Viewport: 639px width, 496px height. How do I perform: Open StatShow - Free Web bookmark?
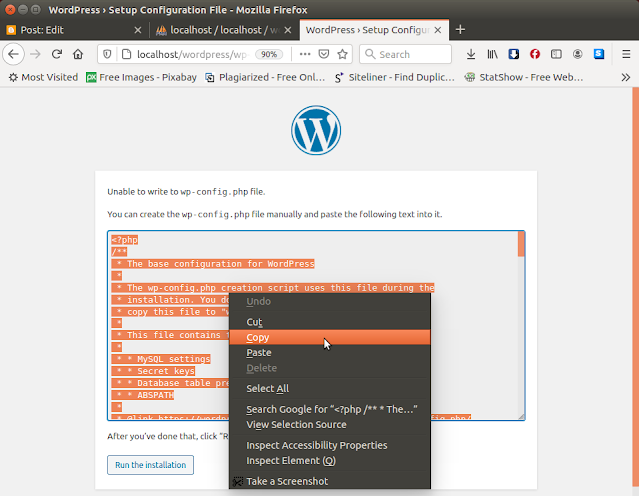pyautogui.click(x=524, y=77)
